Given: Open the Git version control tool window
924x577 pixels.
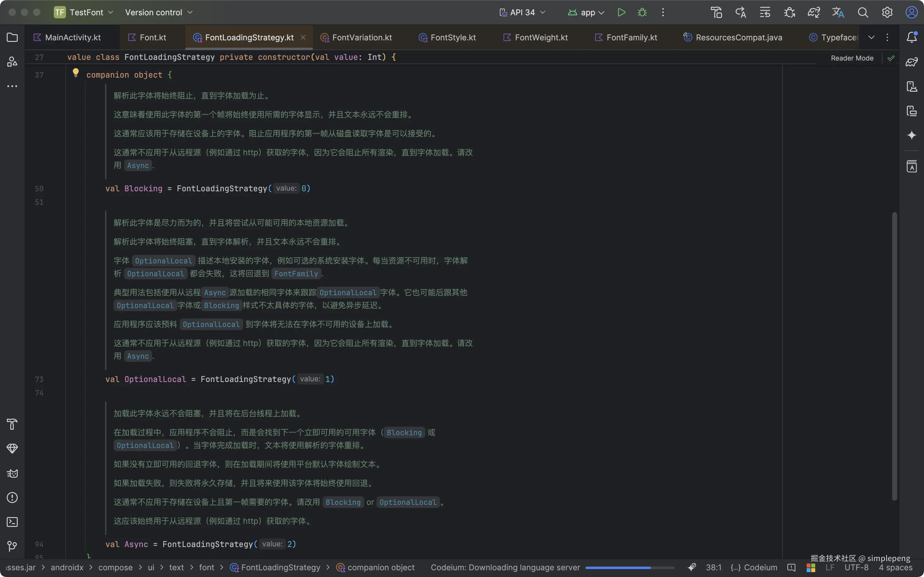Looking at the screenshot, I should [x=12, y=546].
